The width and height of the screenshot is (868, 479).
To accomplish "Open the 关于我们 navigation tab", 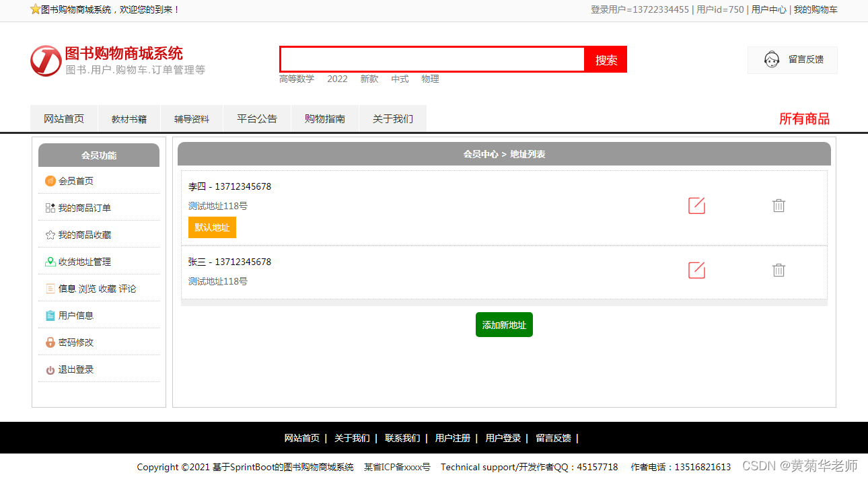I will point(393,119).
